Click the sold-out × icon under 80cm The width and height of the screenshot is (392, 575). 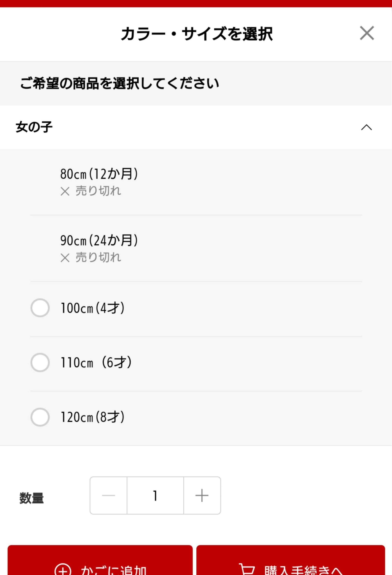65,192
